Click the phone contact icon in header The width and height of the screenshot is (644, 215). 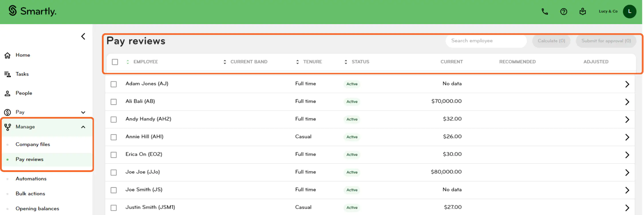(545, 11)
